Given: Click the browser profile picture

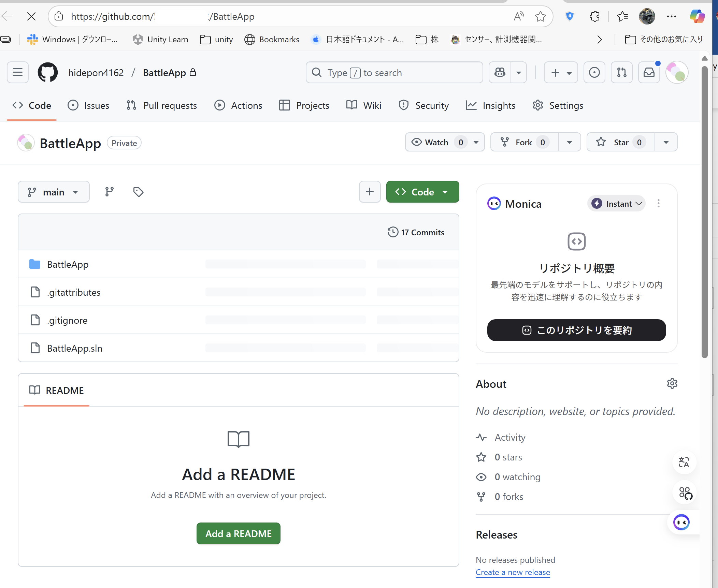Looking at the screenshot, I should click(647, 16).
